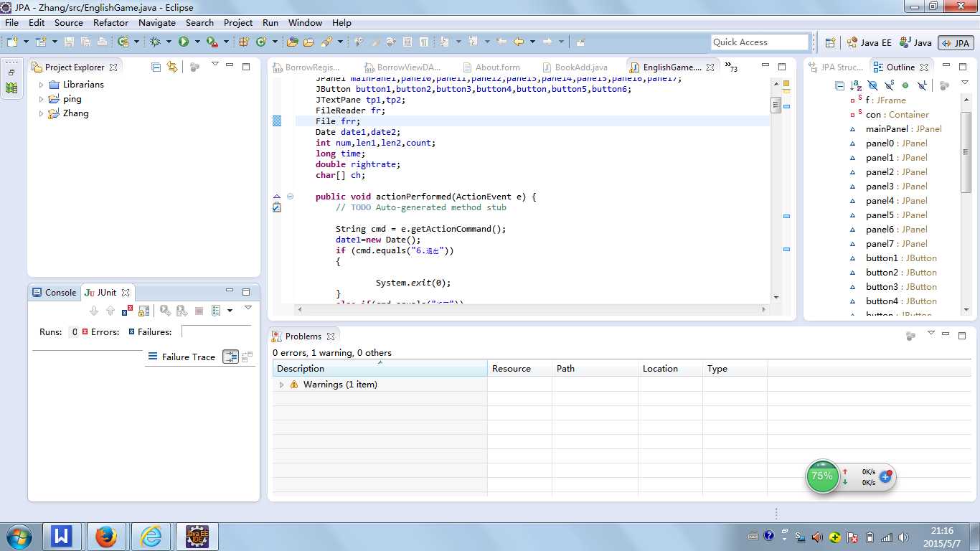This screenshot has width=980, height=551.
Task: Switch to Java EE perspective
Action: [x=869, y=42]
